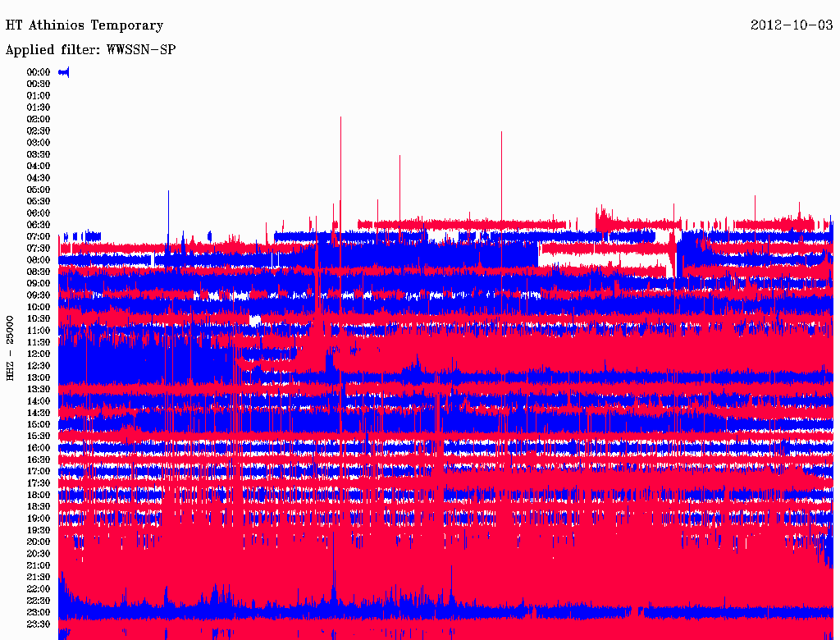Click the 20:30 time label

(39, 554)
